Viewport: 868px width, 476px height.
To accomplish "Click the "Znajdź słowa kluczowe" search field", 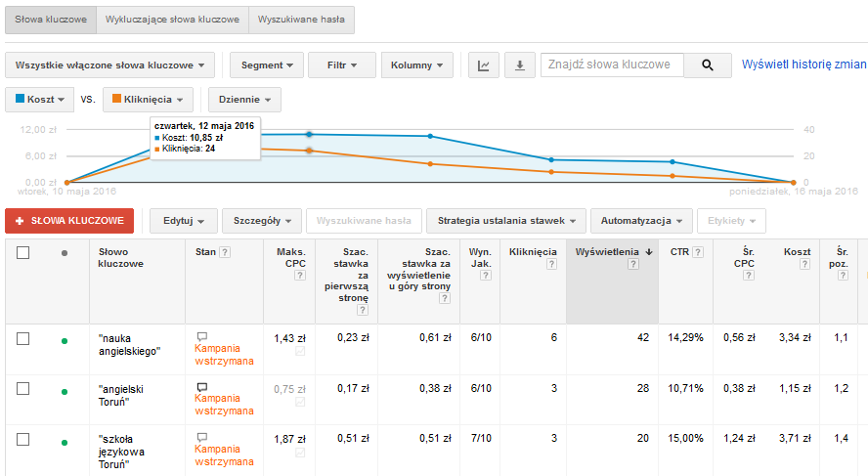I will [611, 65].
